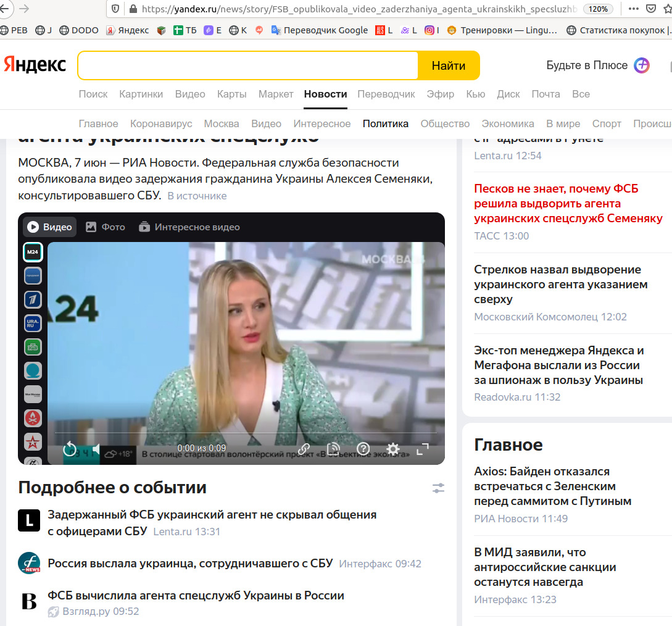The width and height of the screenshot is (672, 626).
Task: Expand the video to fullscreen
Action: pos(423,449)
